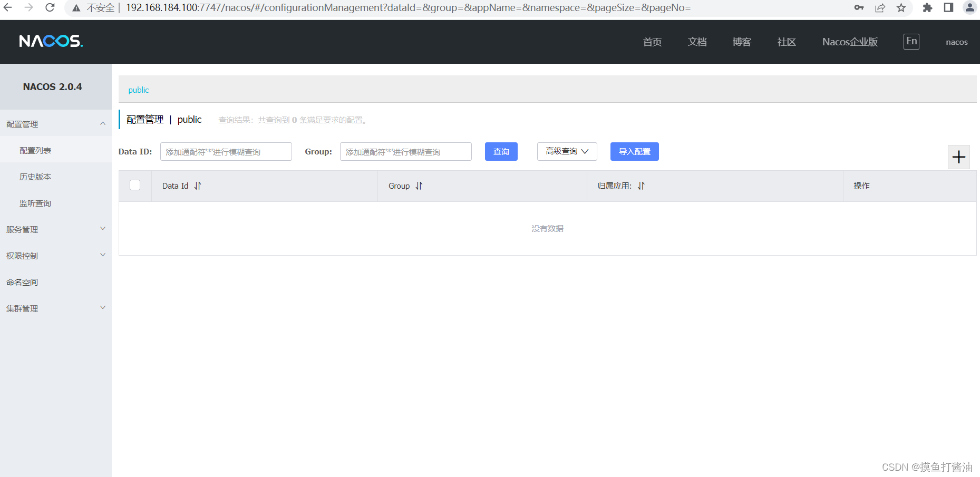The height and width of the screenshot is (477, 980).
Task: Open 监听查询 in the sidebar
Action: pos(35,203)
